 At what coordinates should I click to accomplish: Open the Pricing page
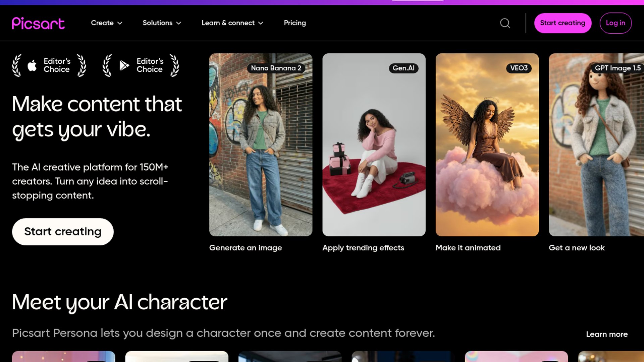294,23
